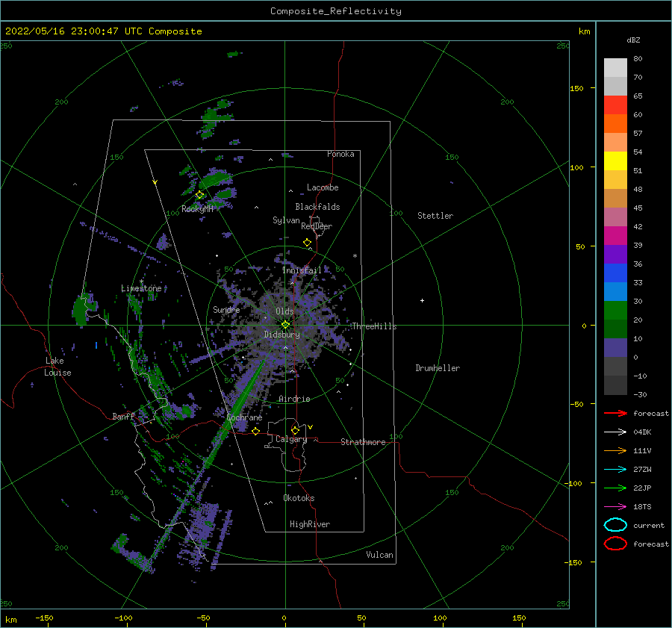672x628 pixels.
Task: Click the -150 tick on bottom axis
Action: point(44,618)
